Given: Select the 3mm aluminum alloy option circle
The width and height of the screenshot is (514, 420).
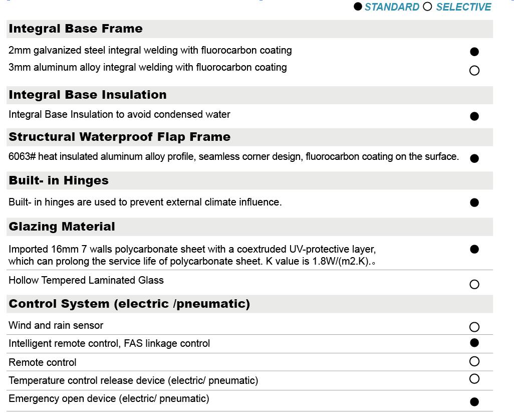Looking at the screenshot, I should (474, 71).
